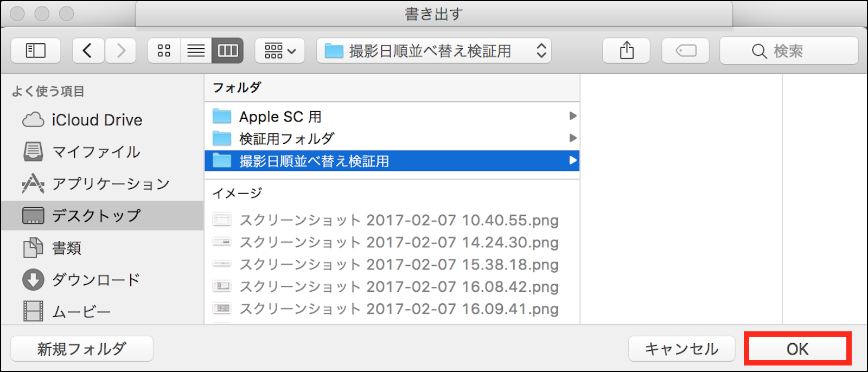The width and height of the screenshot is (868, 372).
Task: Select マイファイル in the sidebar
Action: [x=96, y=152]
